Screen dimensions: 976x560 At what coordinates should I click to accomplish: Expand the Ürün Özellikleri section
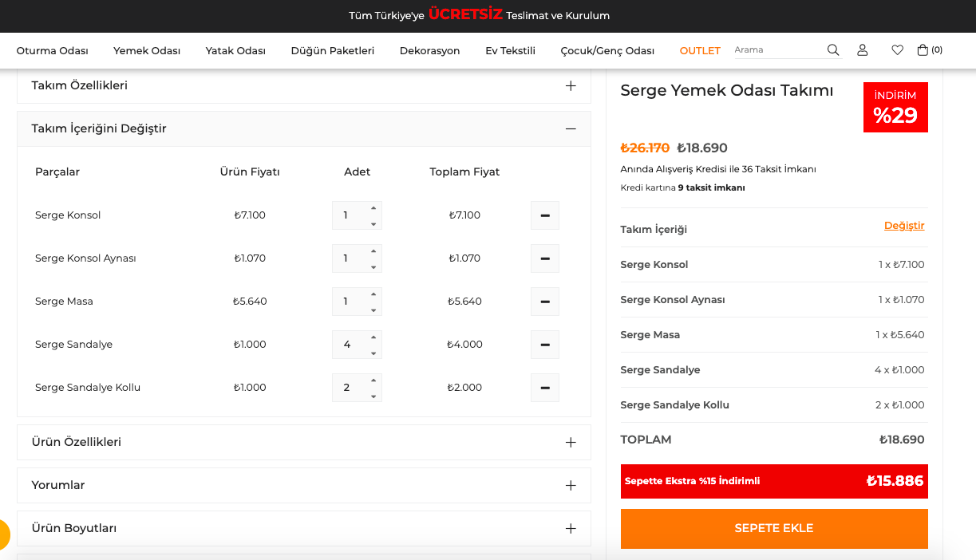coord(304,442)
